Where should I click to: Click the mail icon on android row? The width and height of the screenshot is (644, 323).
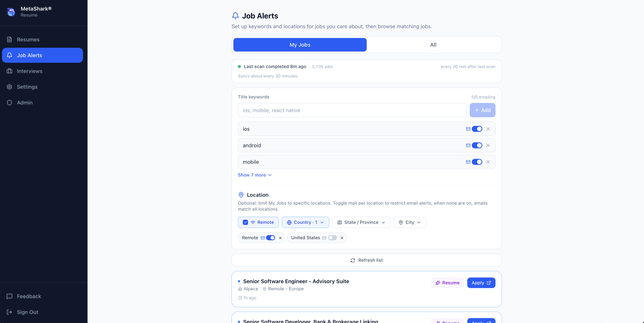(468, 145)
